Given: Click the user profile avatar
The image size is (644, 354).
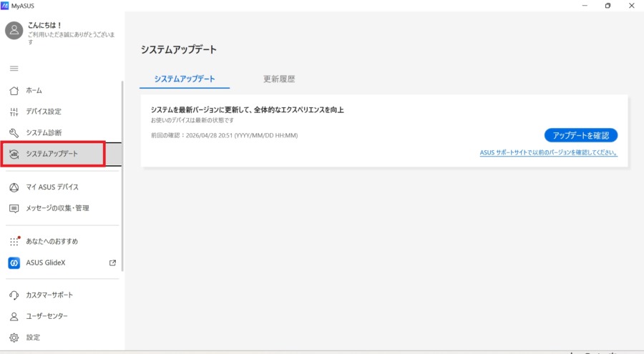Looking at the screenshot, I should pyautogui.click(x=14, y=30).
